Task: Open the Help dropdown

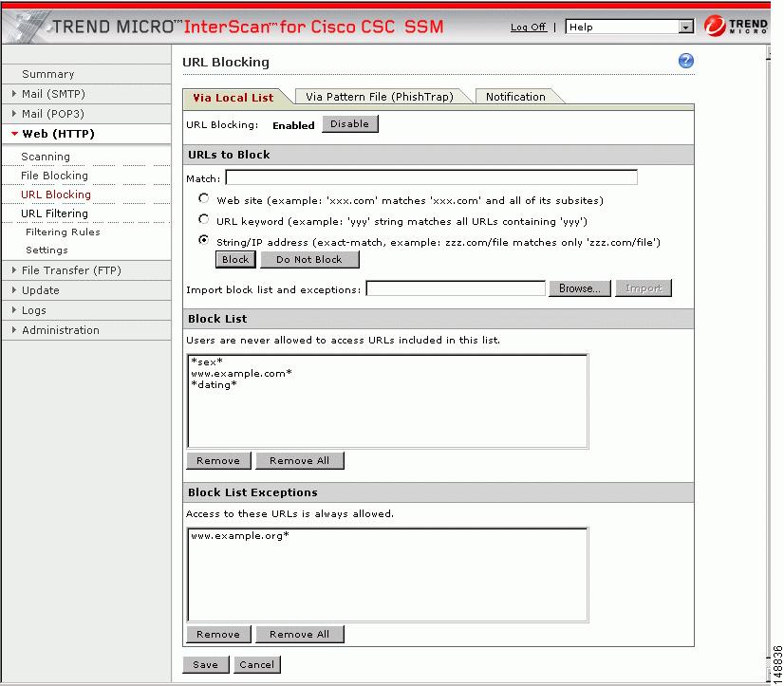Action: pos(629,27)
